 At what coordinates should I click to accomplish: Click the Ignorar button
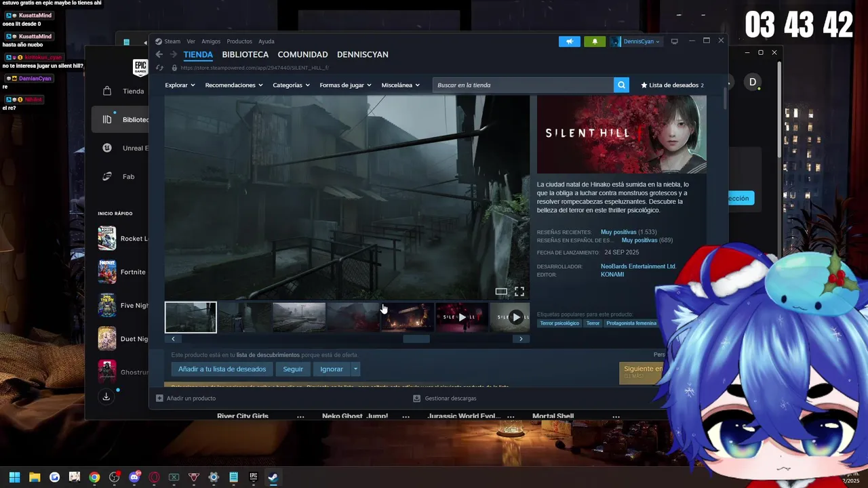coord(332,369)
